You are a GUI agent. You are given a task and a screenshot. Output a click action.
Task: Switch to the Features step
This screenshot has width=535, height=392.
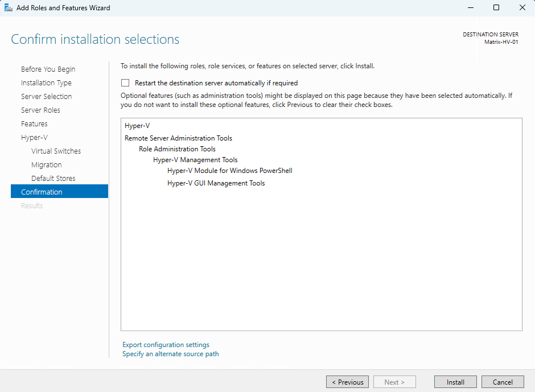pyautogui.click(x=34, y=124)
